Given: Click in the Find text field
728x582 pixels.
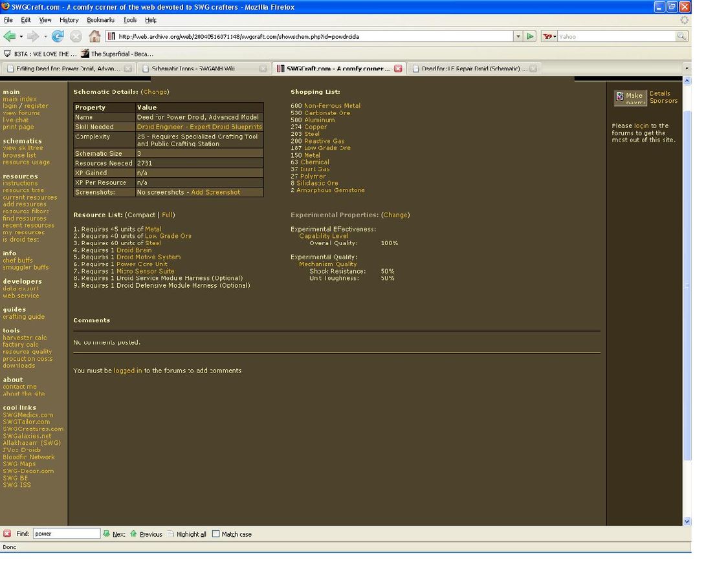Looking at the screenshot, I should [x=66, y=534].
